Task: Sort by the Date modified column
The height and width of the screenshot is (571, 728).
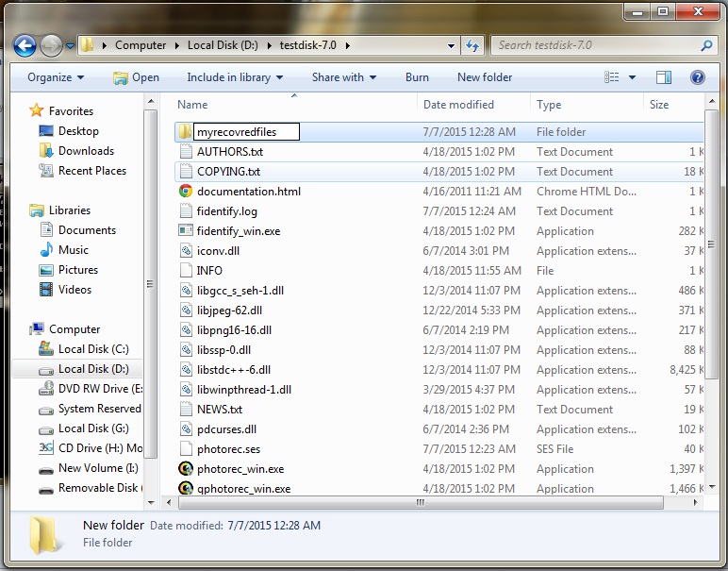Action: coord(458,105)
